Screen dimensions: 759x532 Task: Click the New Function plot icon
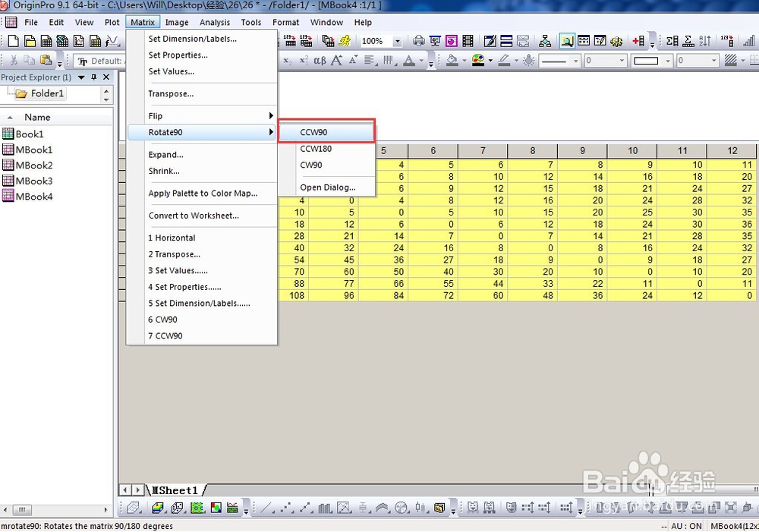[112, 41]
